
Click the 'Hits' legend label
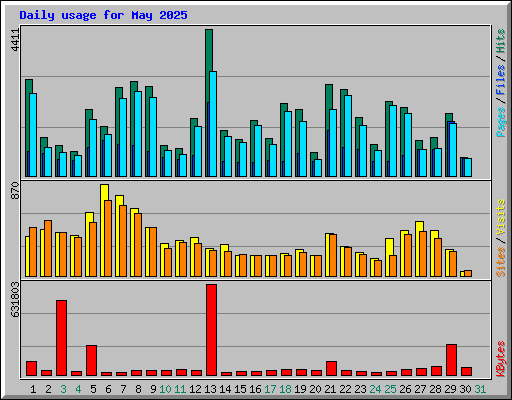[501, 41]
